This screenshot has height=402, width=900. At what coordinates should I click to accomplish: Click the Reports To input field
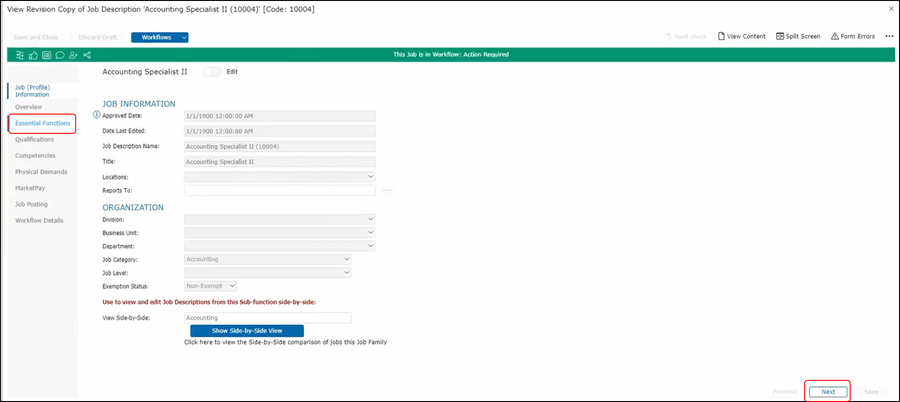[279, 190]
